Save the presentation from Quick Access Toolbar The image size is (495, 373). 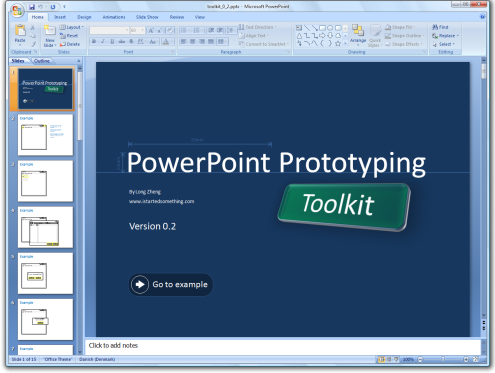click(32, 7)
